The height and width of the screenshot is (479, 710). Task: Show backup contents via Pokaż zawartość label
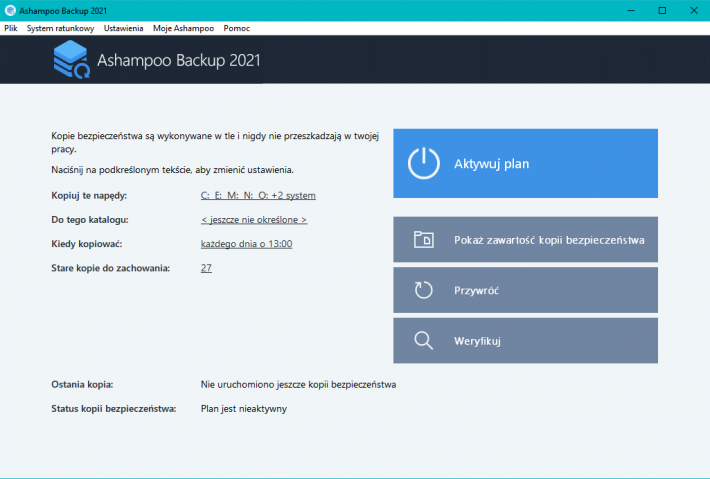click(549, 240)
